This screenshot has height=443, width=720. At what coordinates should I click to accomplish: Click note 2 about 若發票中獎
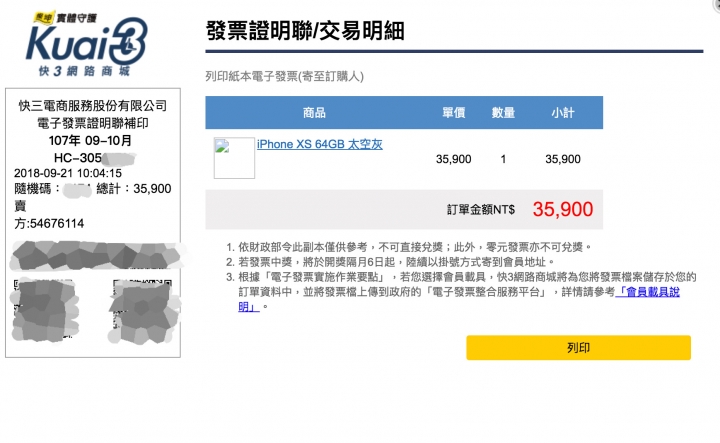click(x=397, y=262)
